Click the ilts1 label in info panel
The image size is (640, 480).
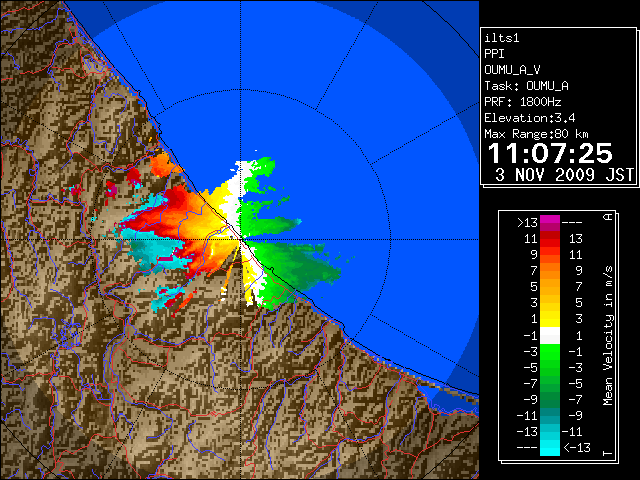[x=502, y=38]
